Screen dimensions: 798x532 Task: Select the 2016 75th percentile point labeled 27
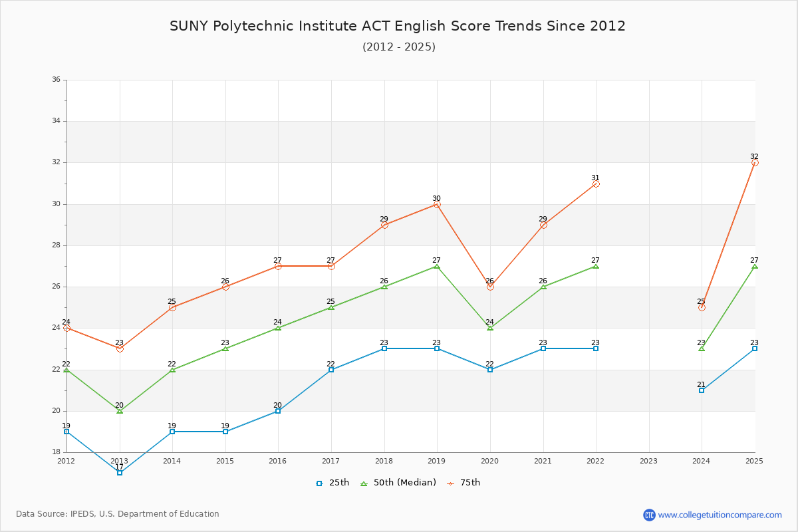[278, 266]
